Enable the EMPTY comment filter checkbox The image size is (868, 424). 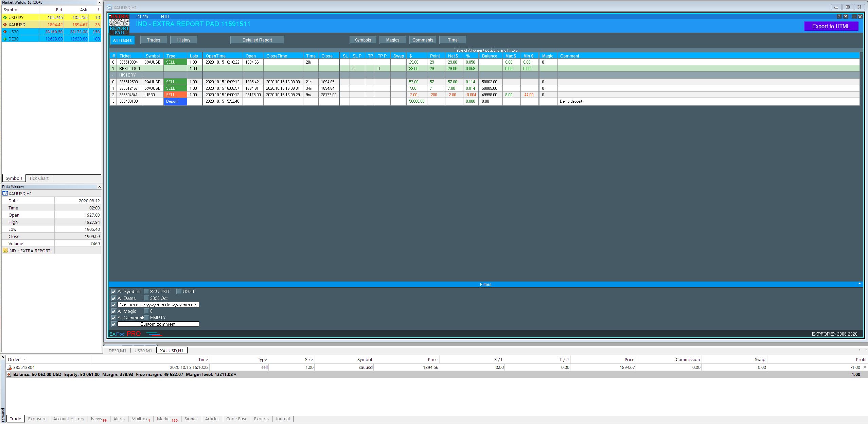[146, 318]
